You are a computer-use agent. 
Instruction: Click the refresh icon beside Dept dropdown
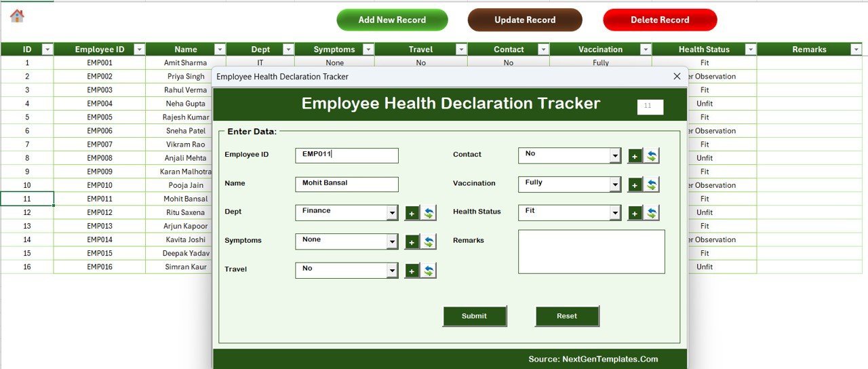point(429,214)
